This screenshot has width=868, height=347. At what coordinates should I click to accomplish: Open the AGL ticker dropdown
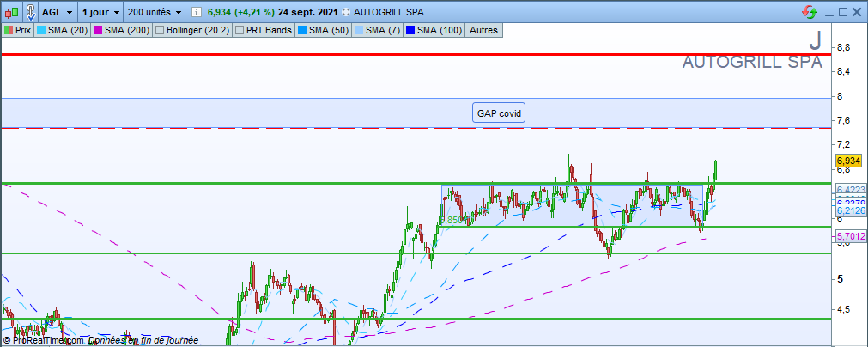58,12
